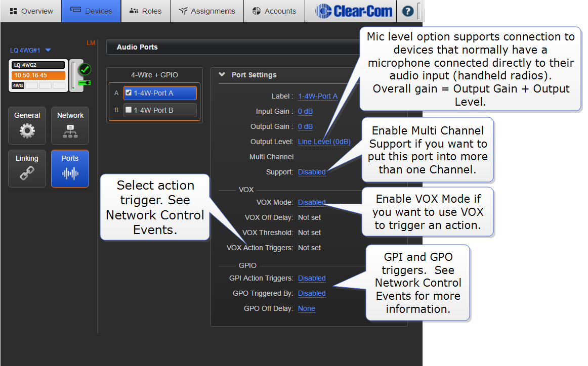The height and width of the screenshot is (366, 588).
Task: Check the 1-4W-Port B checkbox
Action: click(129, 110)
